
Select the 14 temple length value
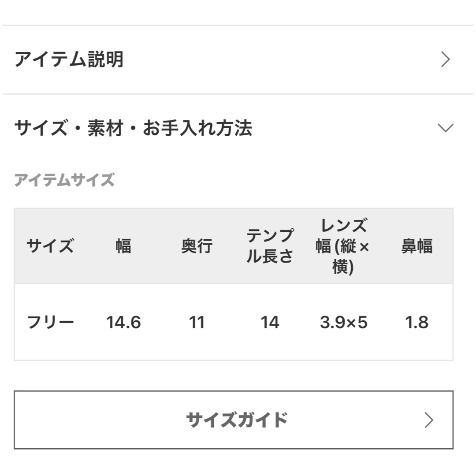tap(270, 322)
